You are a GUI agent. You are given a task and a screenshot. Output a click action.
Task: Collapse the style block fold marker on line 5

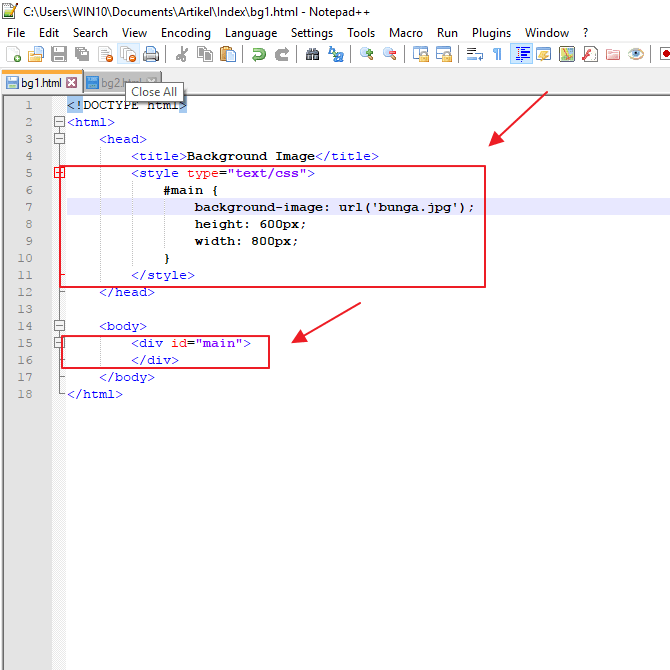click(59, 173)
